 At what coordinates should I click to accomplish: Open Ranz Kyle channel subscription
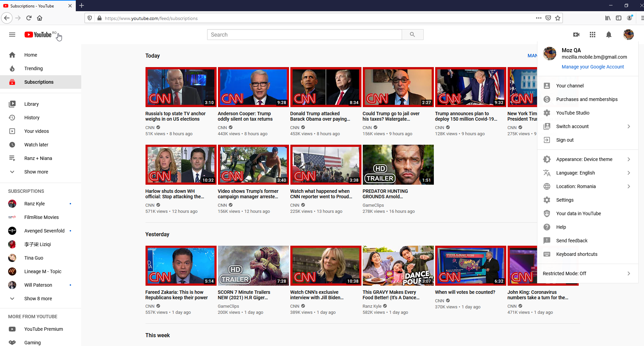tap(41, 204)
